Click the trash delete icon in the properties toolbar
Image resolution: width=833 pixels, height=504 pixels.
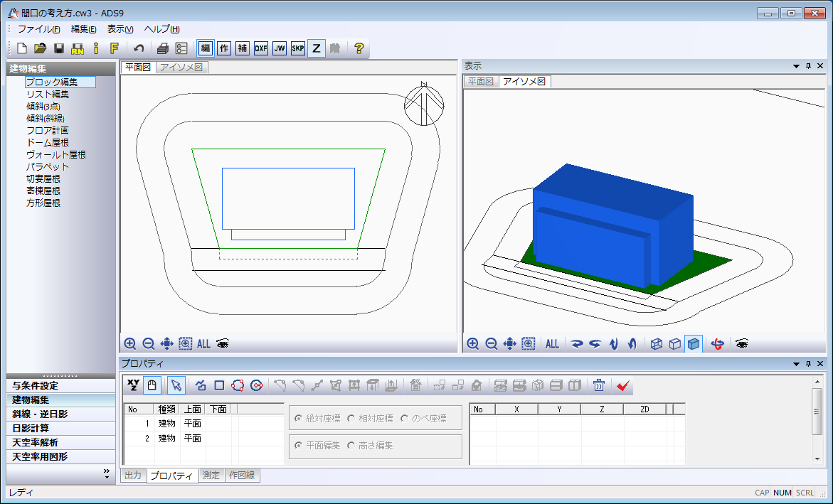pos(599,385)
